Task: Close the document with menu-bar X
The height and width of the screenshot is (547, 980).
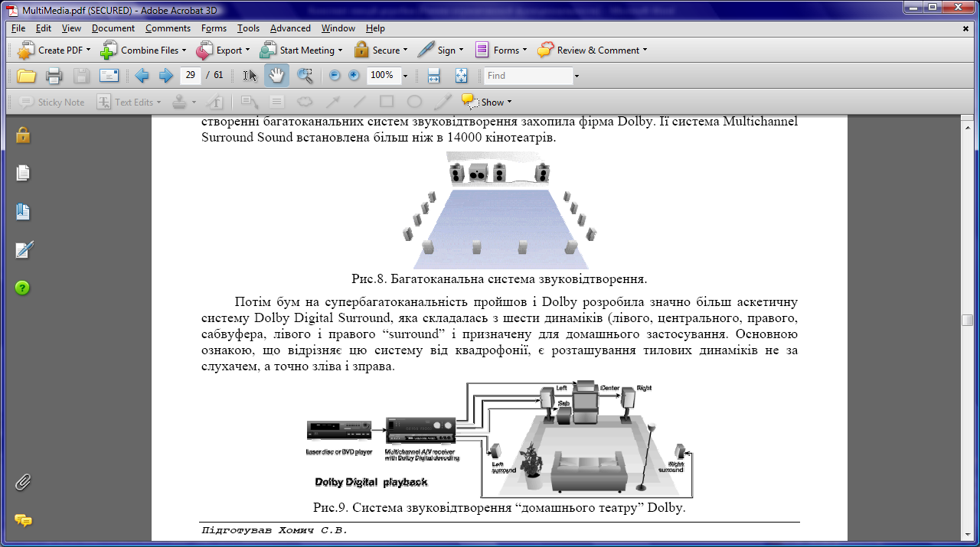Action: (966, 28)
